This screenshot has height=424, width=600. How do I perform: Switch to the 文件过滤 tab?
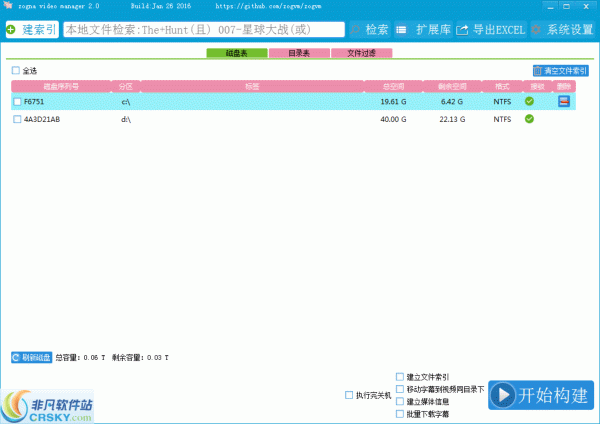coord(362,52)
